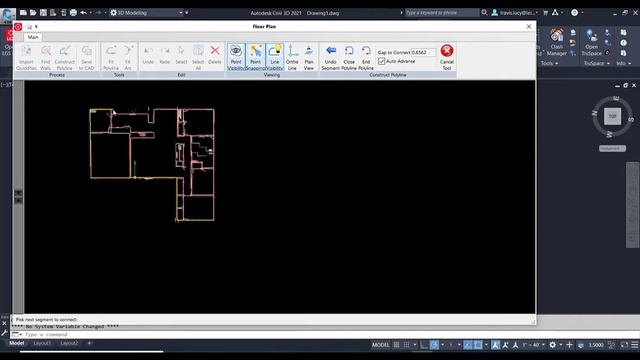
Task: Click End Polyline tool
Action: 366,57
